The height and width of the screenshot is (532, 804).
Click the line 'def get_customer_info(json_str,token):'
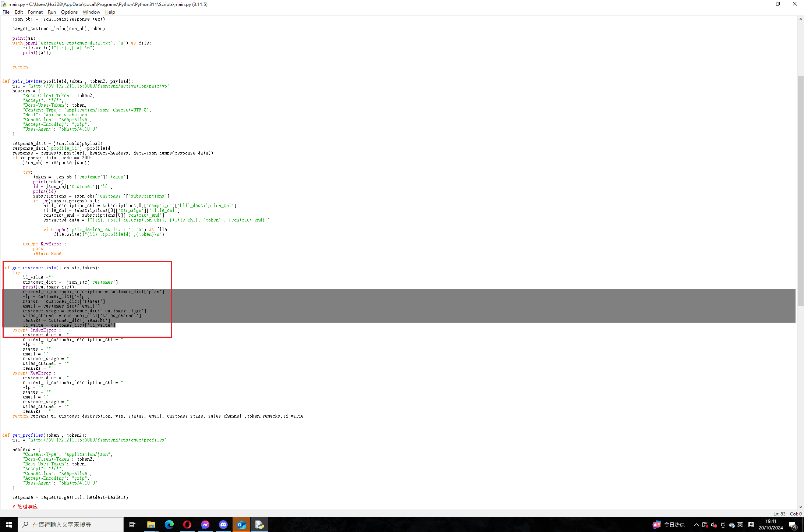tap(51, 268)
